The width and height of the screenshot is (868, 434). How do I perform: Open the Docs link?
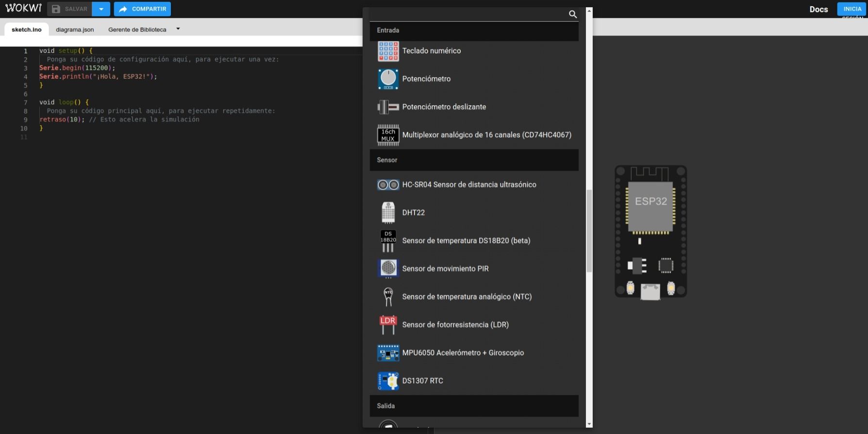coord(818,9)
